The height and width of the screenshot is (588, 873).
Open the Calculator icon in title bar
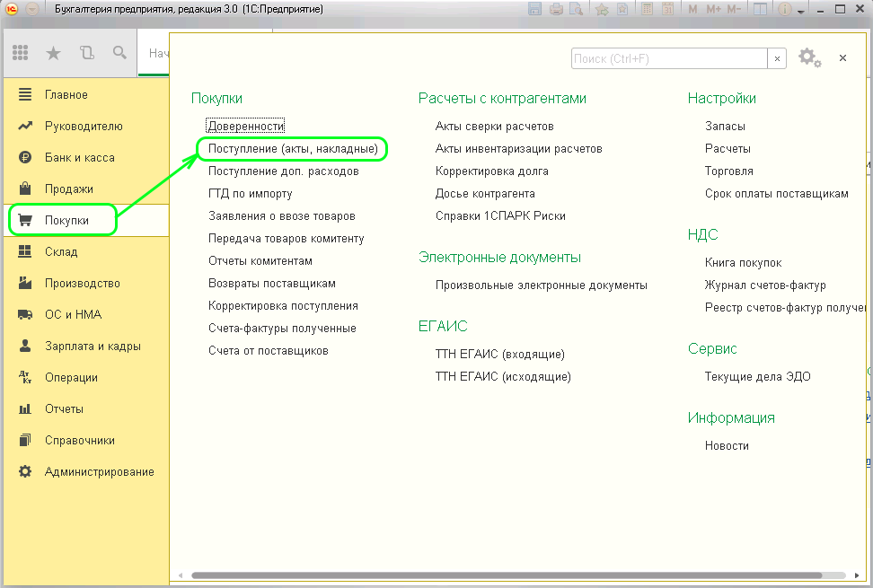pyautogui.click(x=647, y=9)
